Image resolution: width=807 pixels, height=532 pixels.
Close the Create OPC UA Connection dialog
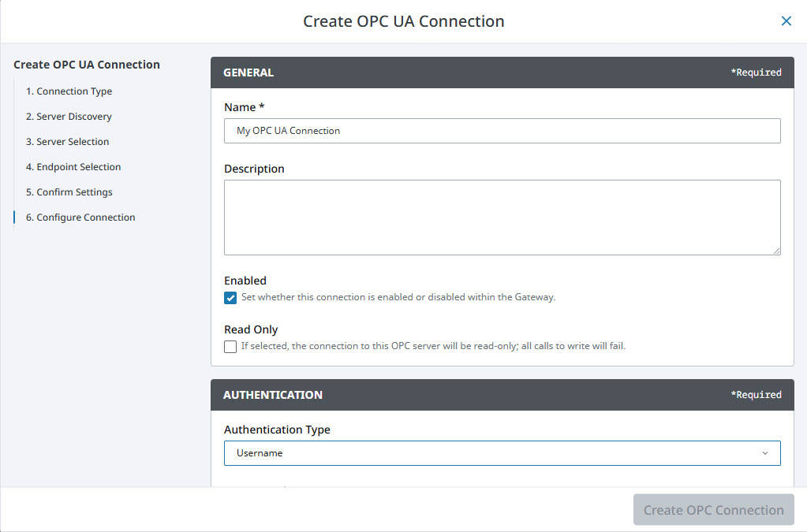point(786,20)
